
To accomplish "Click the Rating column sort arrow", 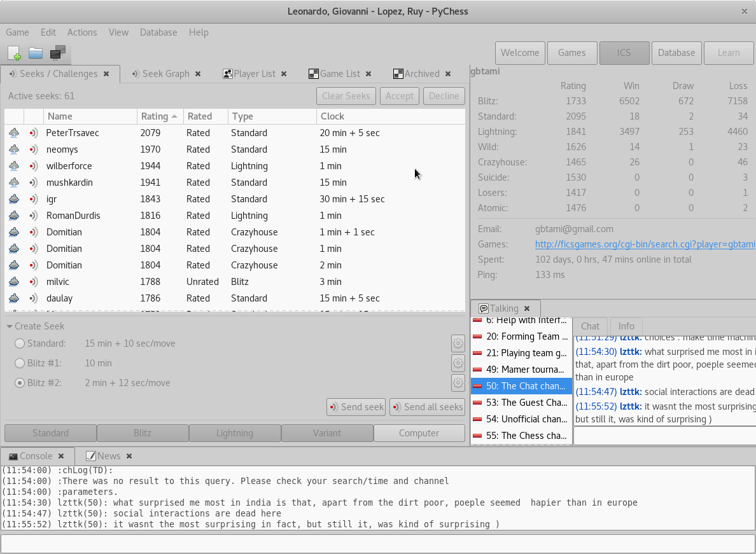I will 174,116.
